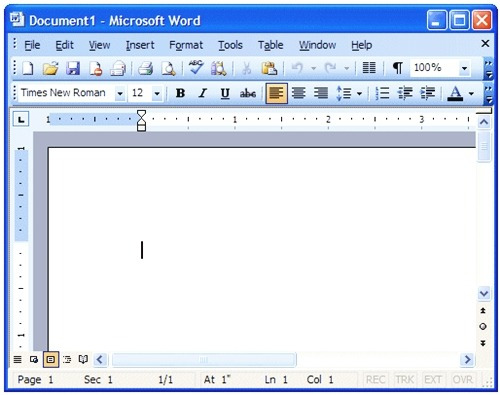Viewport: 500px width, 395px height.
Task: Expand Standard toolbar options chevron
Action: (488, 69)
